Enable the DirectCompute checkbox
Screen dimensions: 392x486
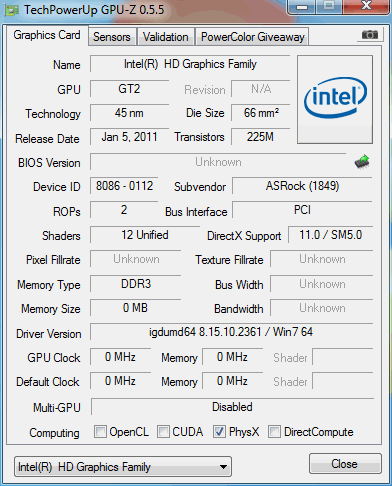[274, 431]
